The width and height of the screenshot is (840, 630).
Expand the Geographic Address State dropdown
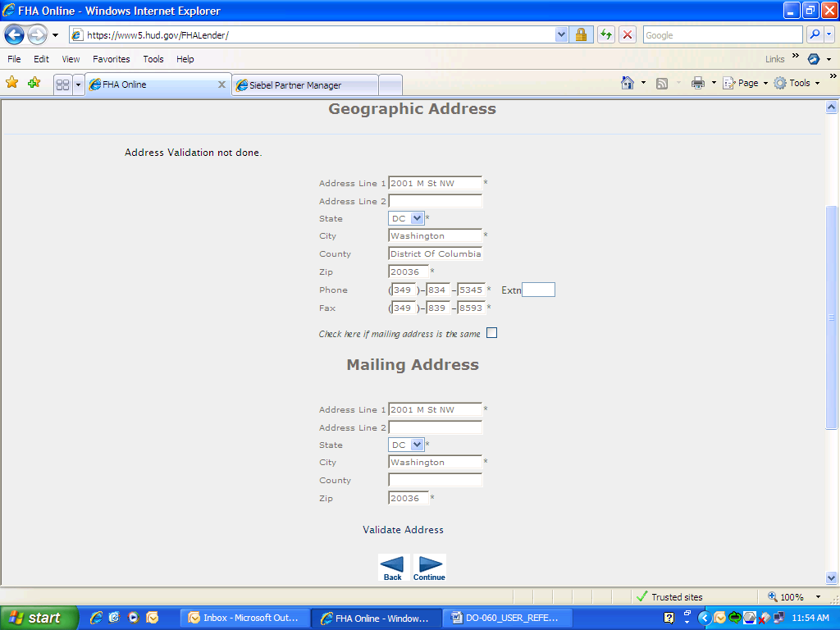(417, 218)
